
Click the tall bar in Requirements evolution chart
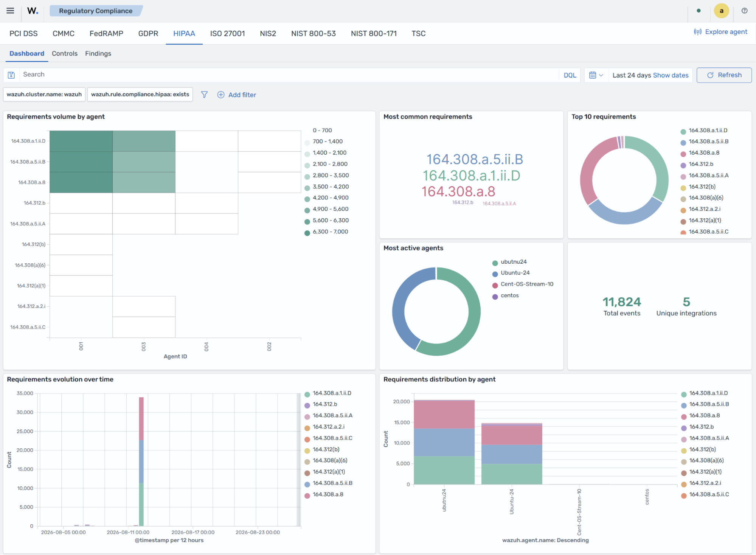coord(141,461)
